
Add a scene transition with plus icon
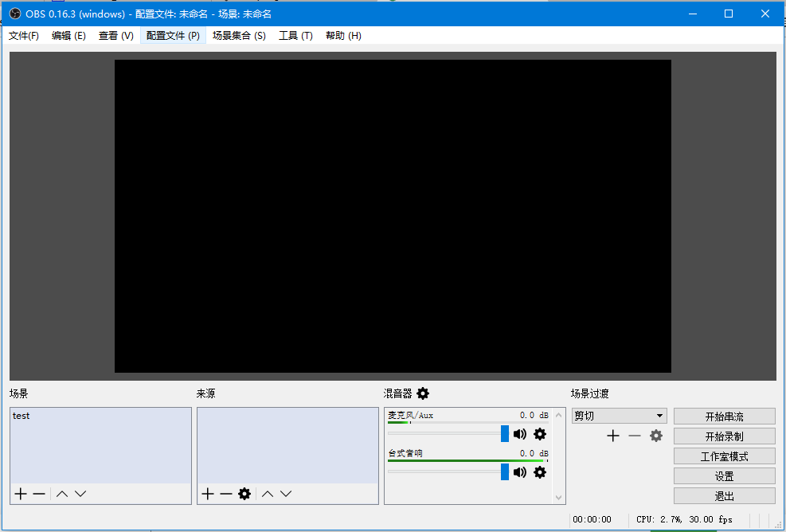[x=613, y=436]
